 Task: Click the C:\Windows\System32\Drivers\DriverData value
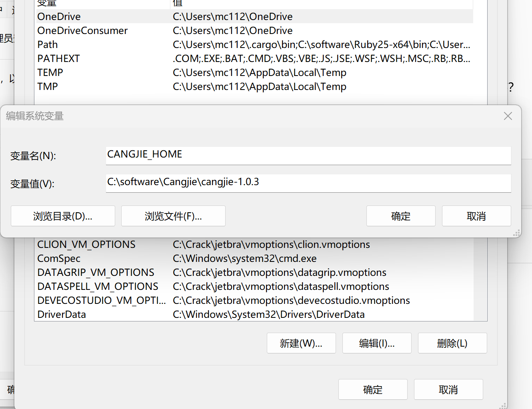(268, 315)
